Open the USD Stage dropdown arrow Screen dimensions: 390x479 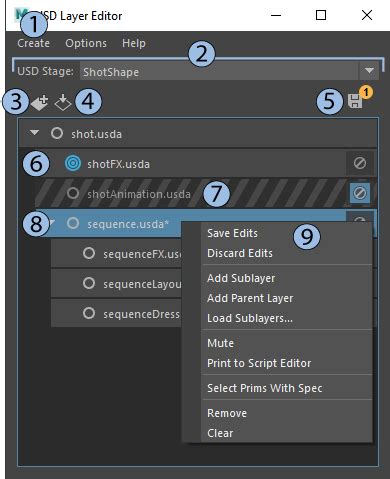[369, 71]
